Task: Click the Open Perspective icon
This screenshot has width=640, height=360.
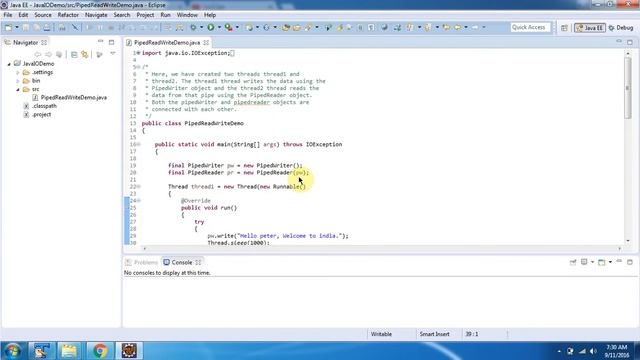Action: 564,28
